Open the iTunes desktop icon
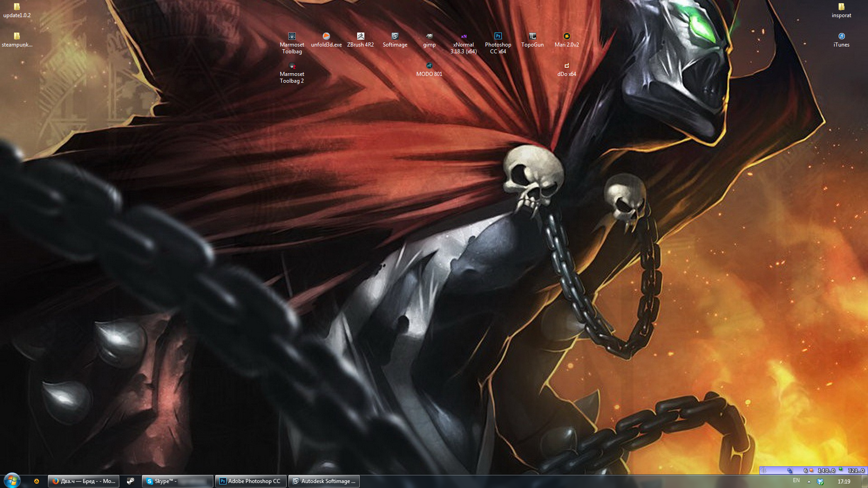This screenshot has width=868, height=488. point(841,37)
